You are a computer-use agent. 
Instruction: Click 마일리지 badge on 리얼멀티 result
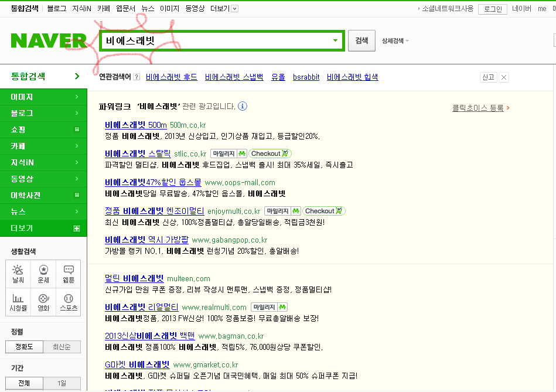tap(269, 307)
